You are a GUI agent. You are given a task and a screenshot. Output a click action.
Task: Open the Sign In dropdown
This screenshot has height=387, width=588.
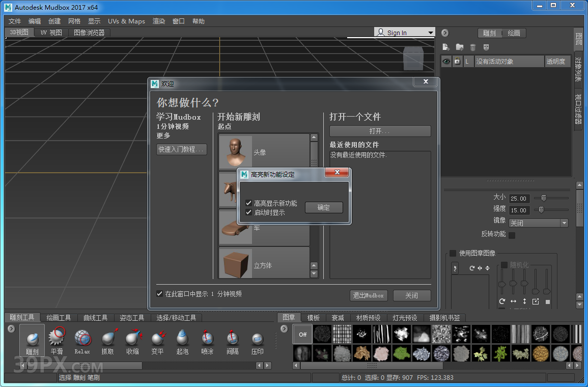[x=430, y=32]
